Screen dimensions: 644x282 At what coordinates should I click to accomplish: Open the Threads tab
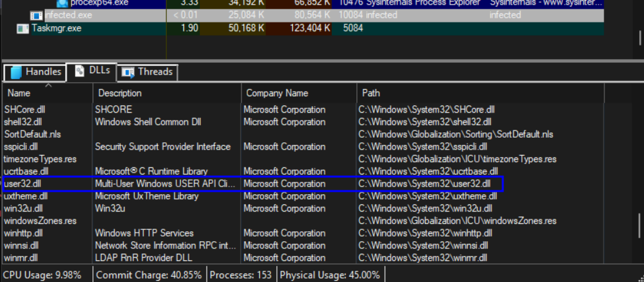pos(147,72)
